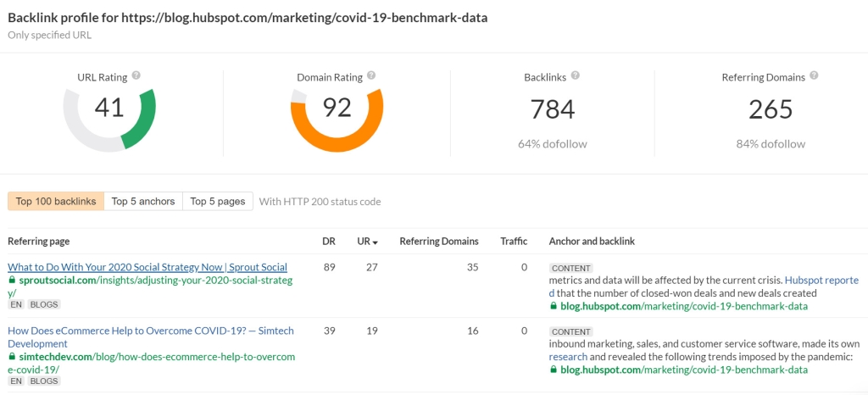Switch to Top 5 pages tab

click(218, 202)
